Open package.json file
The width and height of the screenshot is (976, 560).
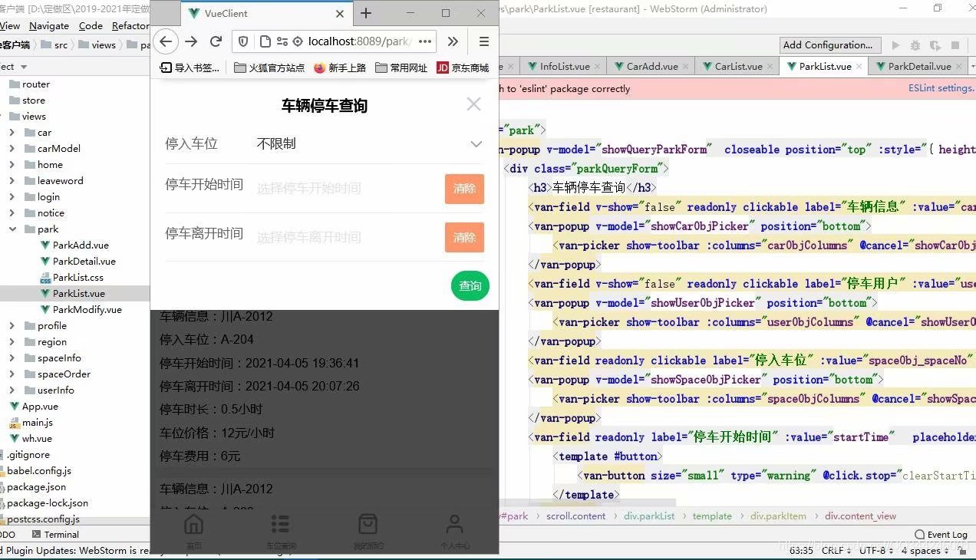click(x=36, y=487)
